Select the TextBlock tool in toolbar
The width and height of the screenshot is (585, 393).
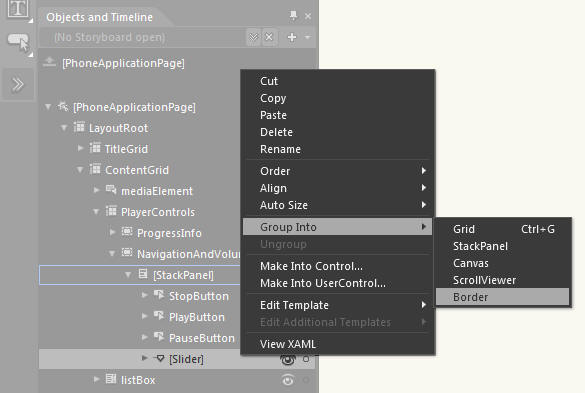coord(18,8)
